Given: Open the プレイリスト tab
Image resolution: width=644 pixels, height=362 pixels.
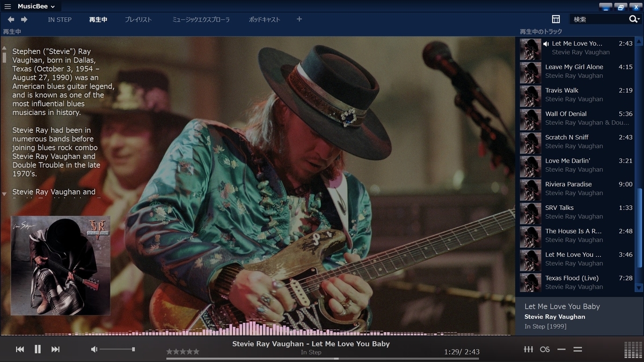Looking at the screenshot, I should [x=138, y=19].
